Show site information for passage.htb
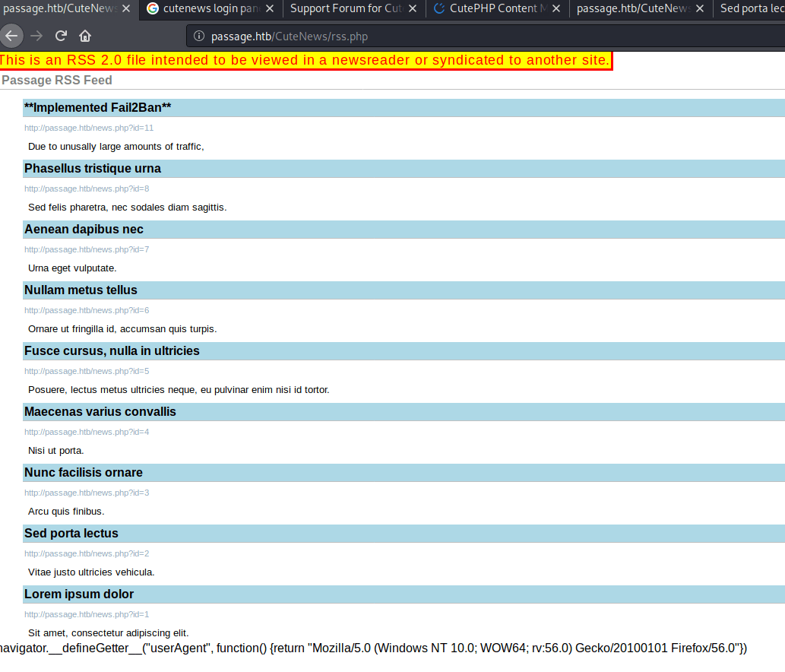Viewport: 785px width, 672px height. (199, 36)
